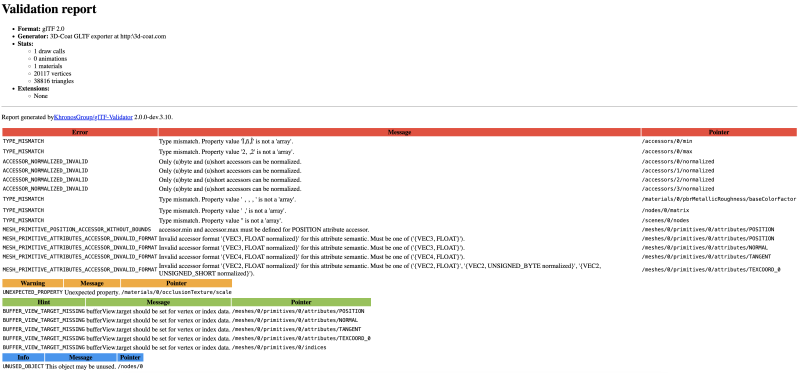Click the '/nodes/0/matrix' pointer cell
The image size is (800, 373).
pos(665,210)
